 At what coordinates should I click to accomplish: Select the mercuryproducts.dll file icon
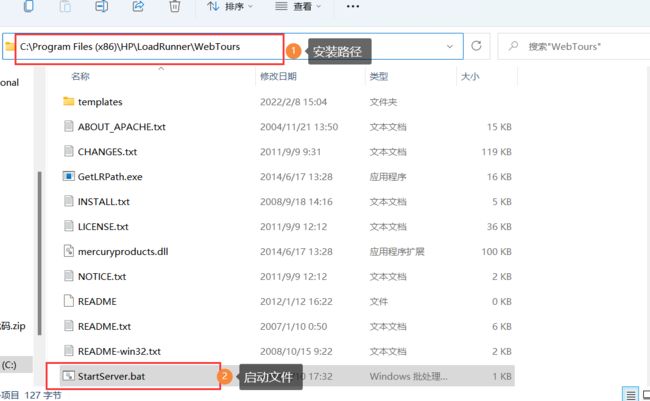pos(68,251)
